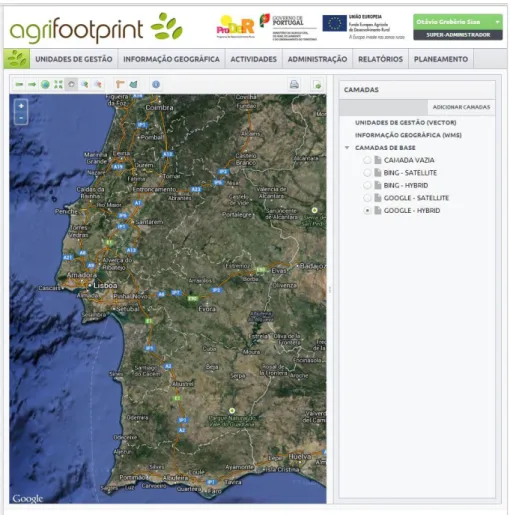Open the Planeamento menu
Image resolution: width=510 pixels, height=515 pixels.
441,59
